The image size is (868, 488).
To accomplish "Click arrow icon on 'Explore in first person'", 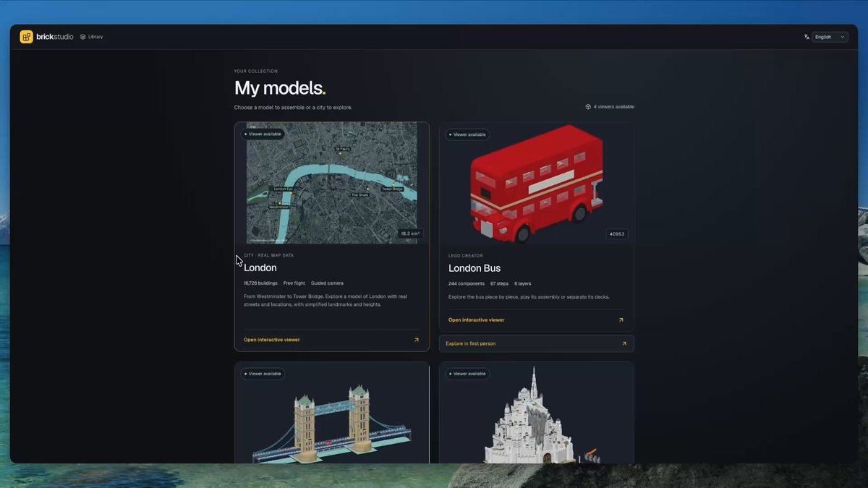I will (x=624, y=343).
